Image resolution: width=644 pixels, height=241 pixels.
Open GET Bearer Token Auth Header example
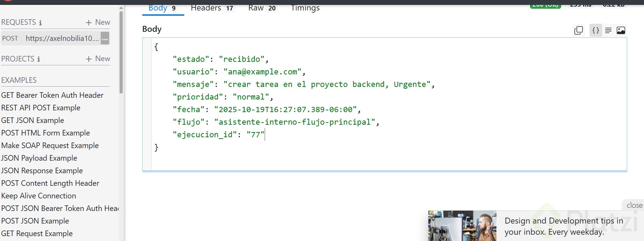(52, 95)
